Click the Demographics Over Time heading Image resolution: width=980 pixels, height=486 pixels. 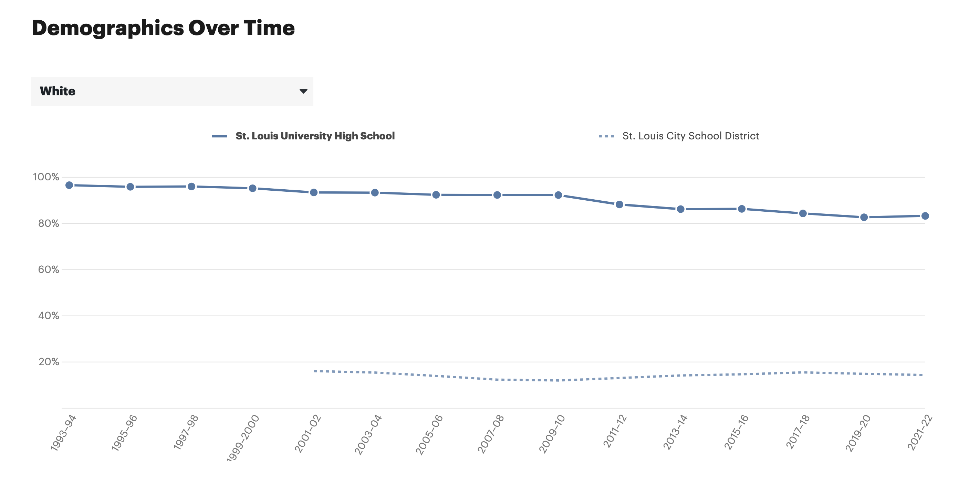click(163, 28)
